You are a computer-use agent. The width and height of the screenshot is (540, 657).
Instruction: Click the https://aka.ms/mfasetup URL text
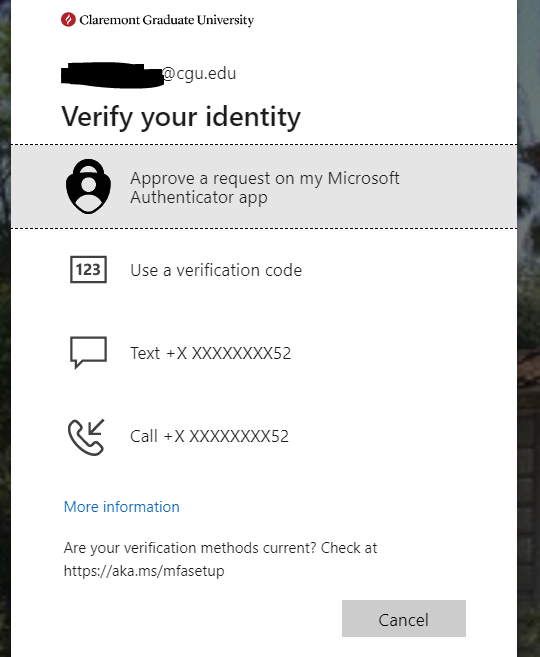point(144,571)
